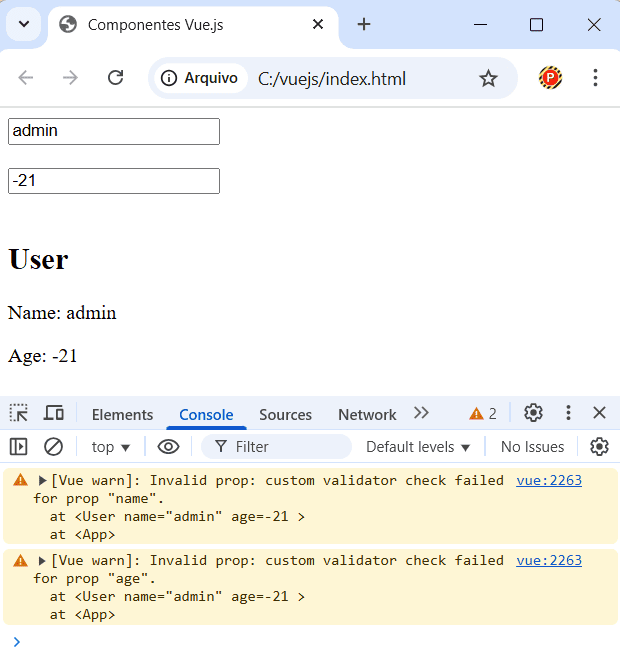Click the console Filter field
The image size is (620, 665).
point(276,447)
